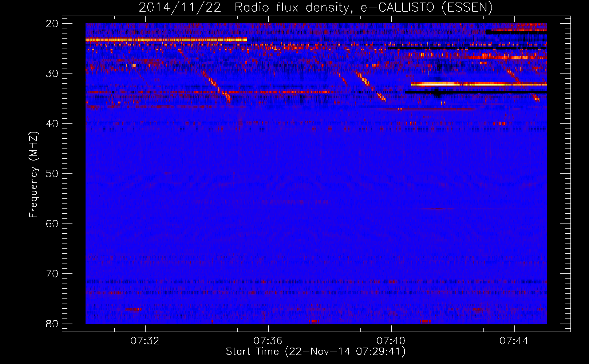Click the 07:36 time tick label
Screen dimensions: 589x364
pyautogui.click(x=268, y=341)
